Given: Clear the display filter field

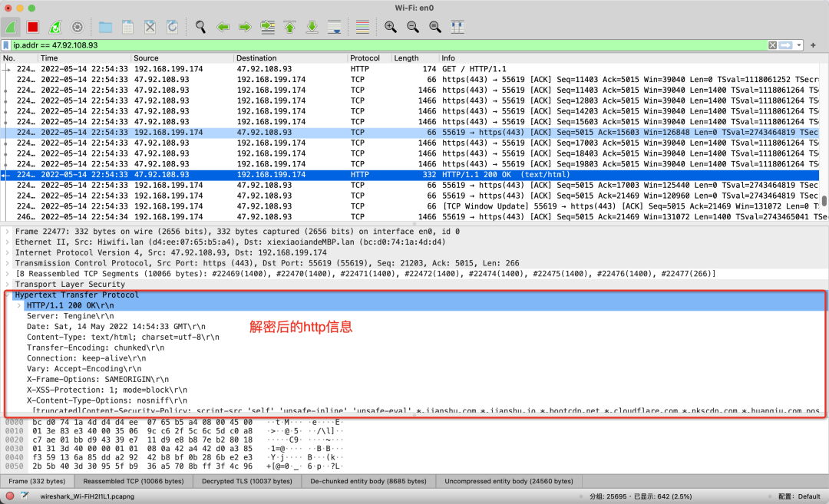Looking at the screenshot, I should (772, 45).
